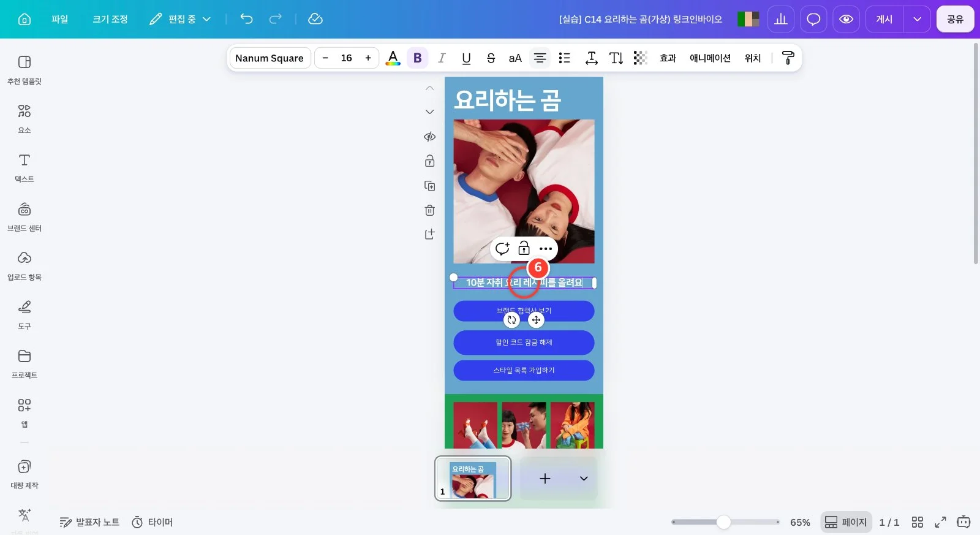
Task: Toggle bulleted list formatting
Action: pyautogui.click(x=565, y=58)
